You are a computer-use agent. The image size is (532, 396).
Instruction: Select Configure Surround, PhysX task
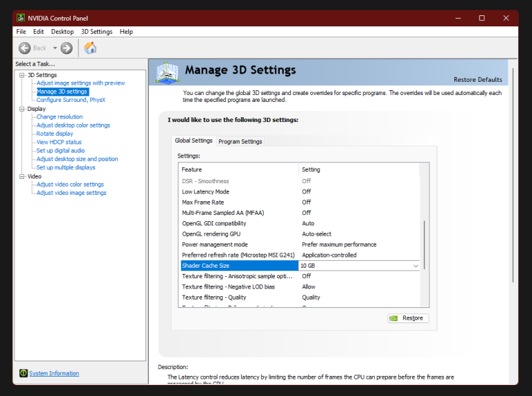71,100
